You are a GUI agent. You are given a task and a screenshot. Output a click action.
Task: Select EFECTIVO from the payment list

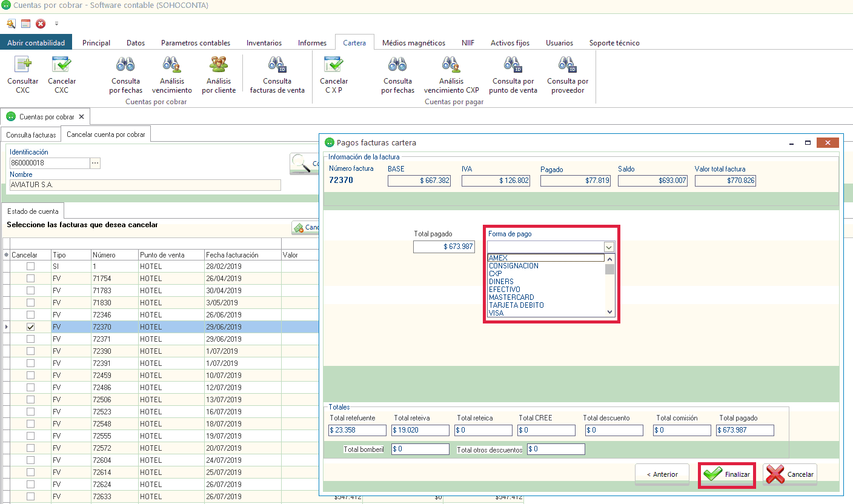(504, 290)
